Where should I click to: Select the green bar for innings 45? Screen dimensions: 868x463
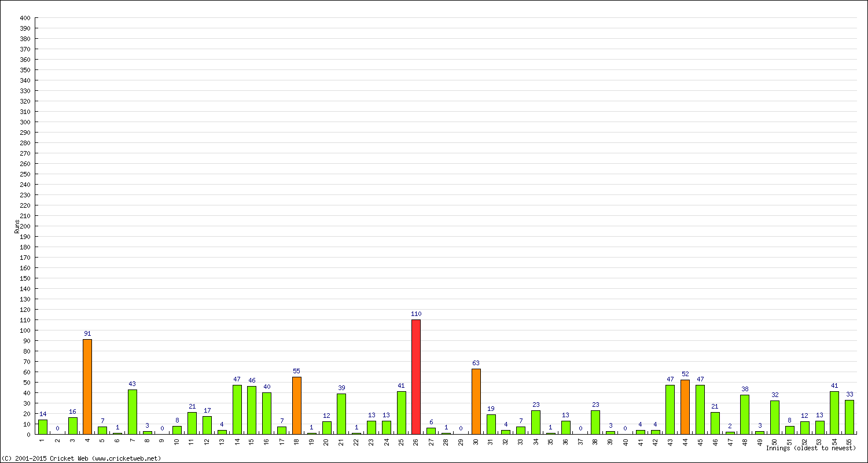pos(700,410)
